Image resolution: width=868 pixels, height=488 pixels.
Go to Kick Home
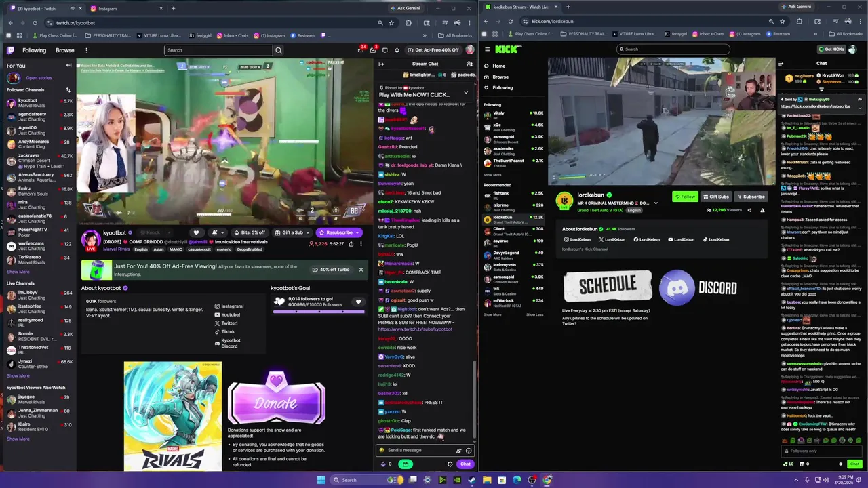[x=498, y=66]
